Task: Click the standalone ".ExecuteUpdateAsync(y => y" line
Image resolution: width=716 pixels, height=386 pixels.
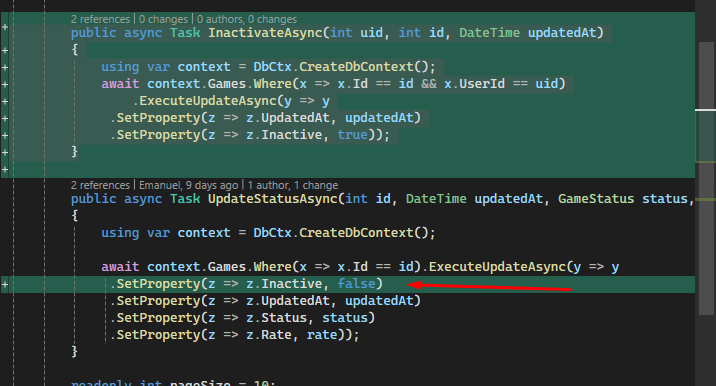Action: [231, 101]
